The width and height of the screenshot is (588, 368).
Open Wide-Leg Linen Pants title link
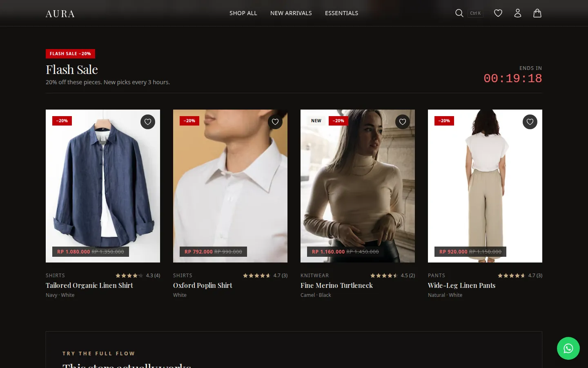461,285
